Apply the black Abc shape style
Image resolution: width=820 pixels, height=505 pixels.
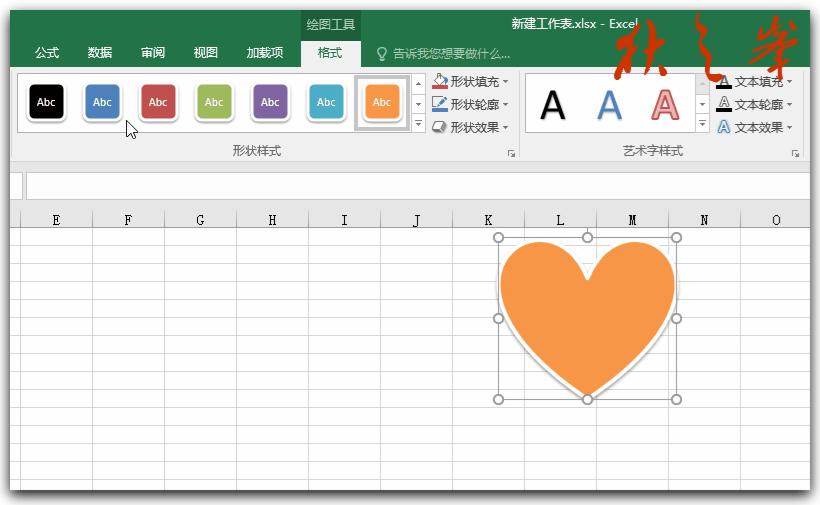coord(46,102)
